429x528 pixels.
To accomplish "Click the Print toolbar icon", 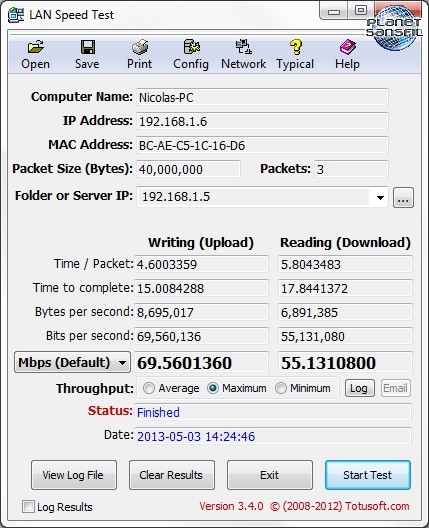I will 140,47.
